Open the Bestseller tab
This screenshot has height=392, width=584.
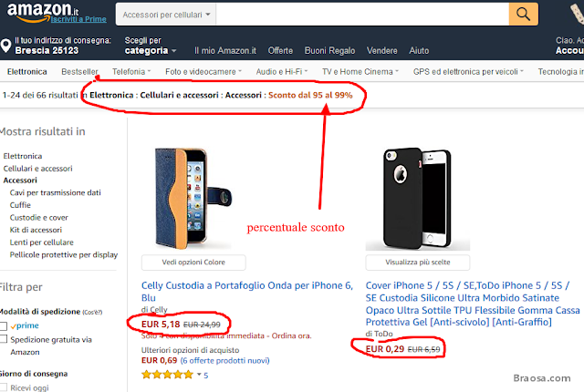tap(80, 71)
